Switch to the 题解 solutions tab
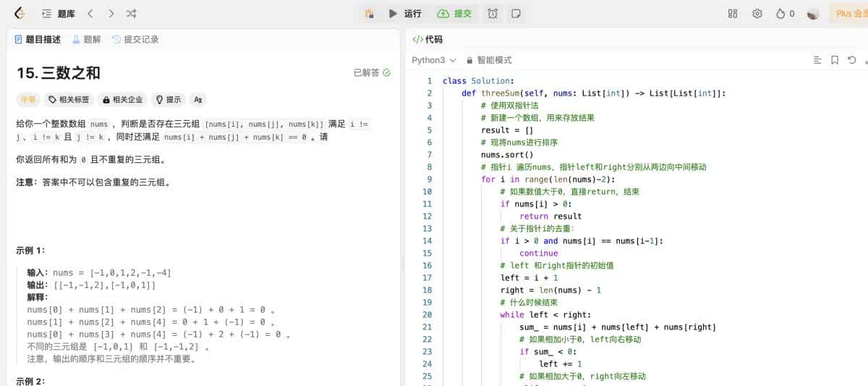Viewport: 868px width, 386px height. [87, 40]
